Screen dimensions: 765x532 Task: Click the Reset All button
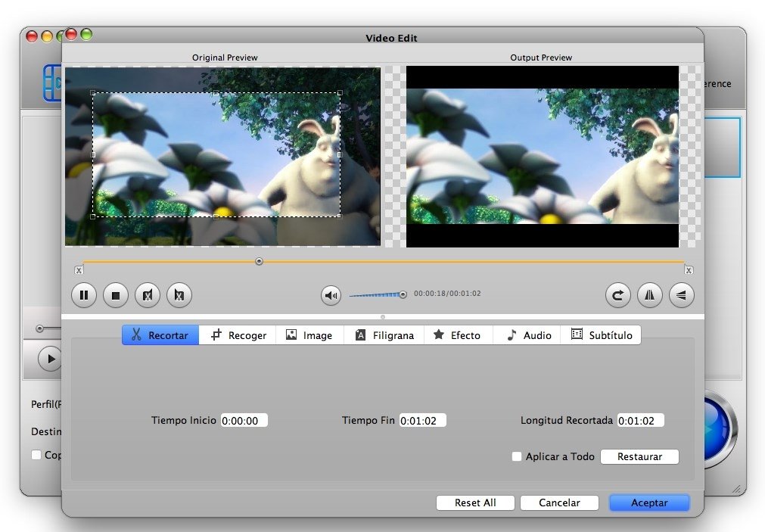tap(475, 502)
